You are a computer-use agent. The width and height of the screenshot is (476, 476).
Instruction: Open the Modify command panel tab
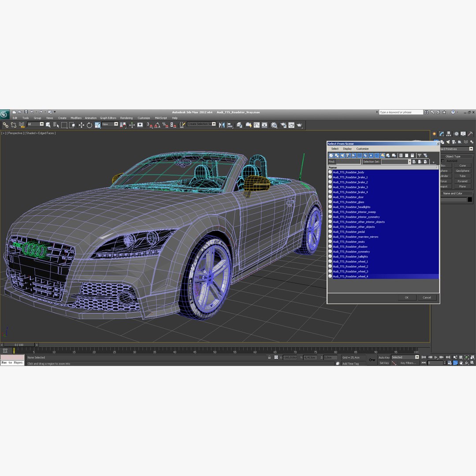point(441,134)
